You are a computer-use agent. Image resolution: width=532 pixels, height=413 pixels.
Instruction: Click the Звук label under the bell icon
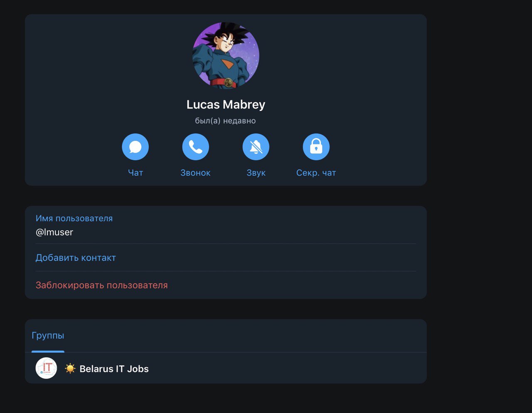[x=256, y=173]
